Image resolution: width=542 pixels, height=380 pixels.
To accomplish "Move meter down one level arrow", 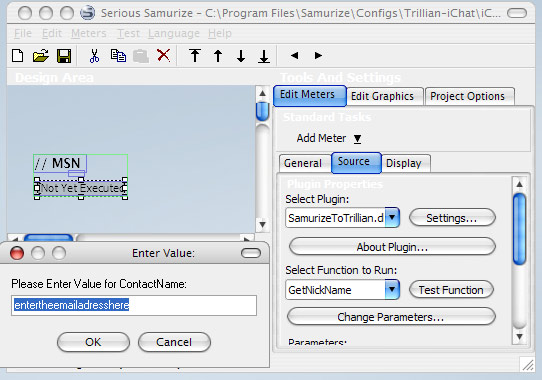I will coord(241,56).
